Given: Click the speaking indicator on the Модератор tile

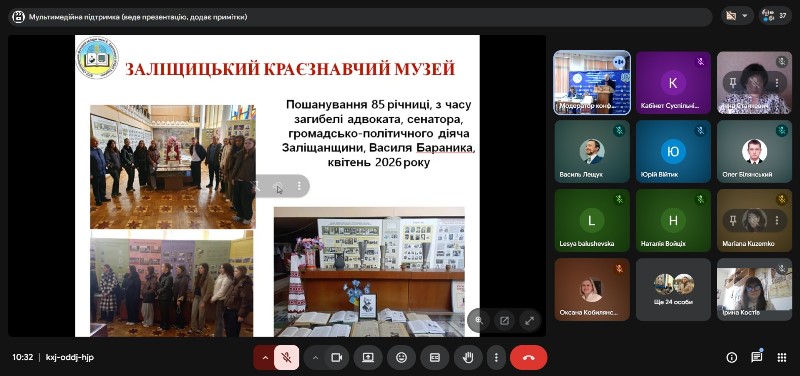Looking at the screenshot, I should coord(619,62).
